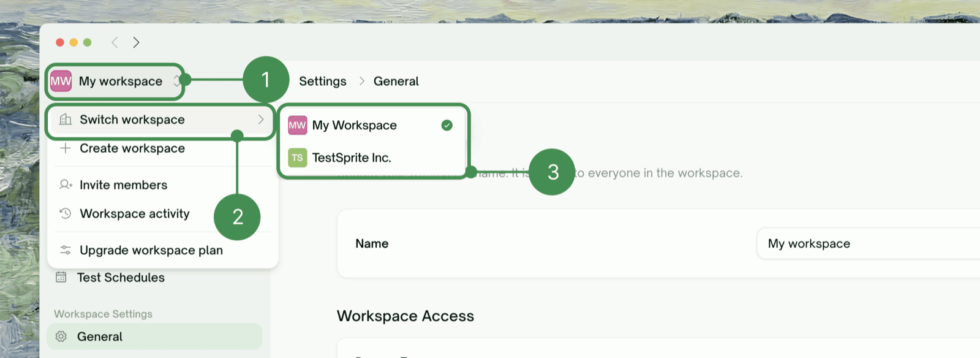Click the plus icon beside Create workspace

tap(66, 148)
